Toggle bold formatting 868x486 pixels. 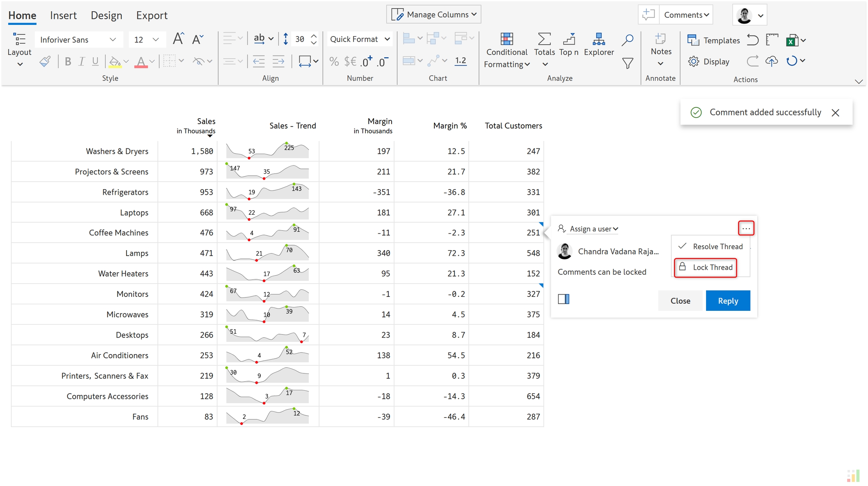(x=68, y=61)
